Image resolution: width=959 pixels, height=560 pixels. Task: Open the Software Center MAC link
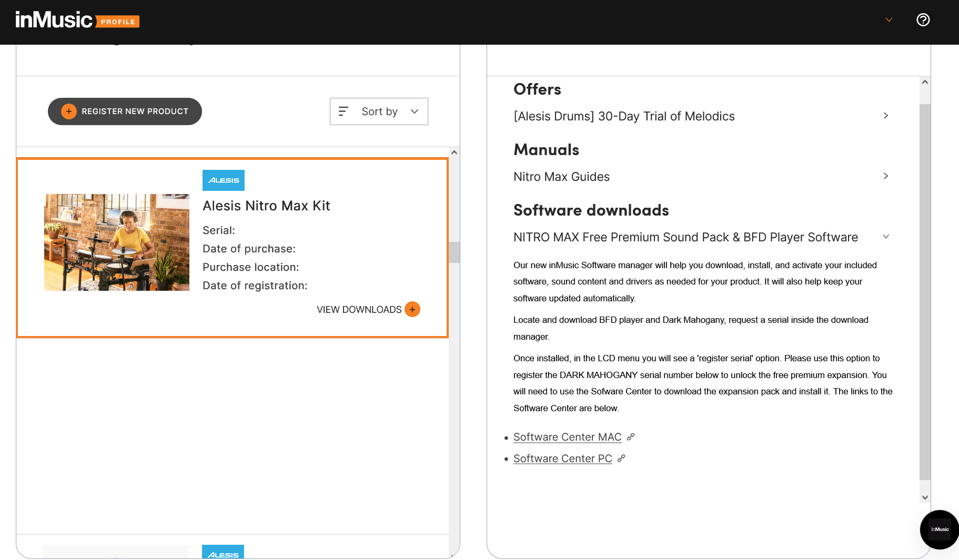tap(567, 437)
